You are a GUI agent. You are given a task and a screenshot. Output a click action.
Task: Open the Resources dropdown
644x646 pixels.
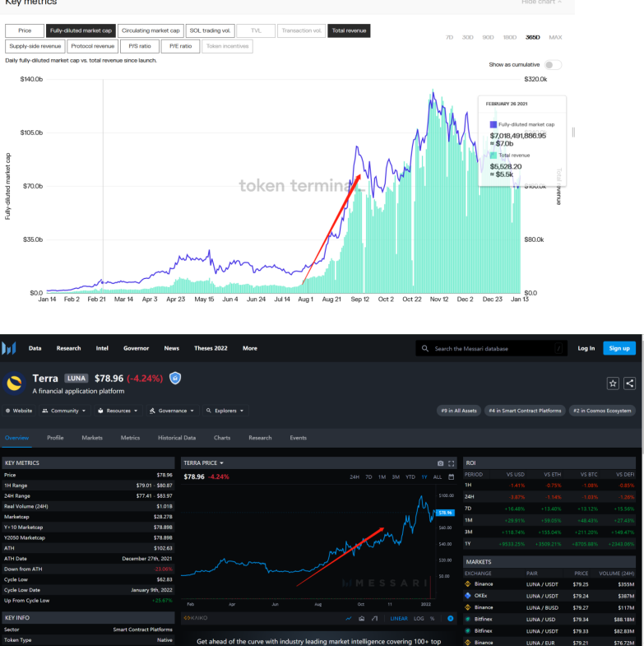point(118,411)
